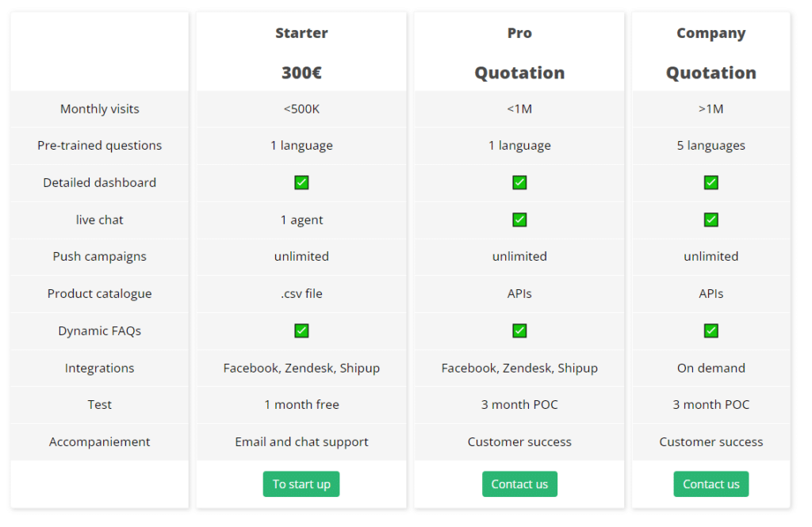Click the Company plan's Detailed dashboard checkmark

pyautogui.click(x=711, y=182)
